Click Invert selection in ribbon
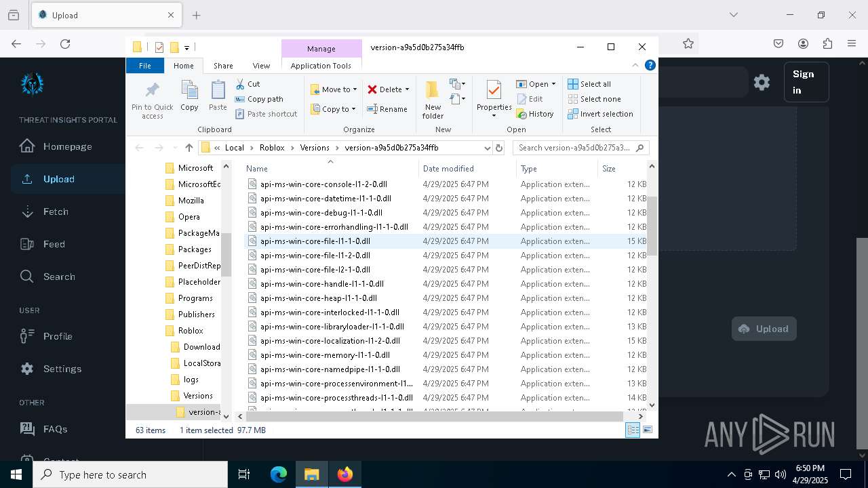 (x=600, y=114)
